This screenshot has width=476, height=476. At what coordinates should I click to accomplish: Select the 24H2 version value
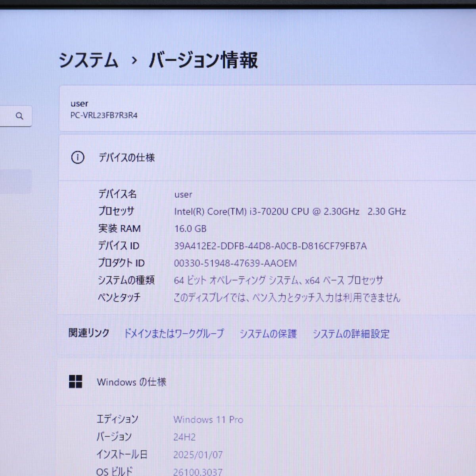coord(184,437)
